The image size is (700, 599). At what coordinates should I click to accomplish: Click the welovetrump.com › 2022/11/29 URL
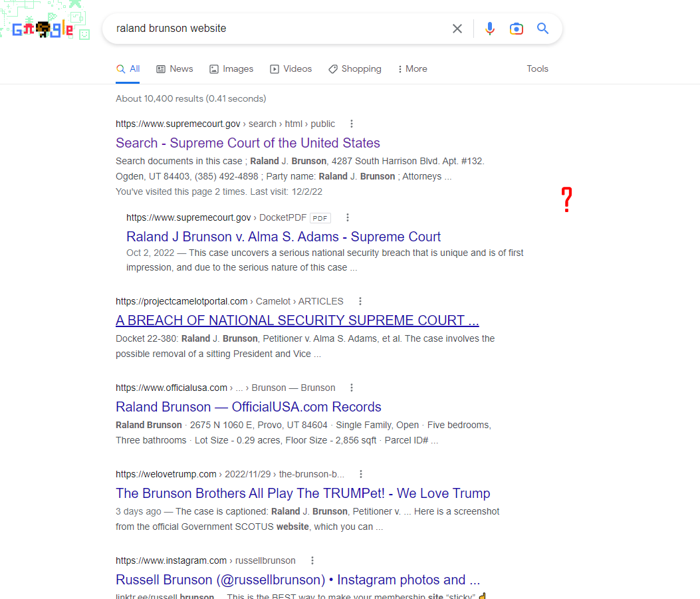click(x=230, y=474)
